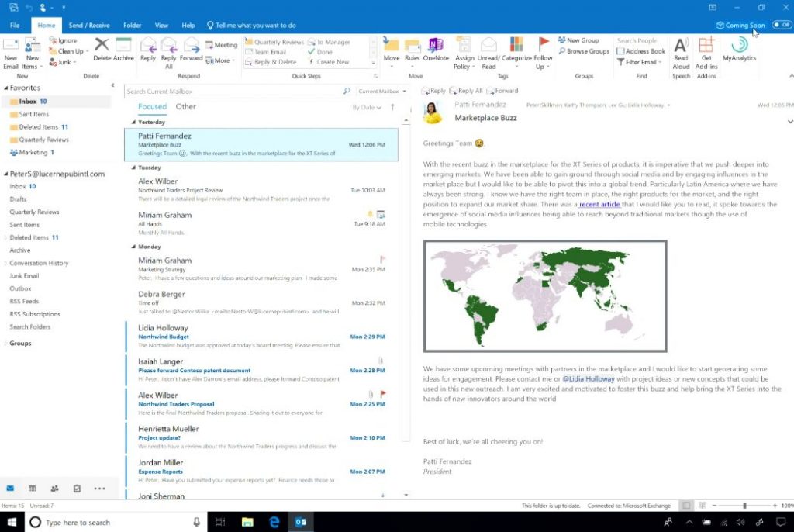
Task: Show more navigation options ellipsis
Action: click(100, 489)
